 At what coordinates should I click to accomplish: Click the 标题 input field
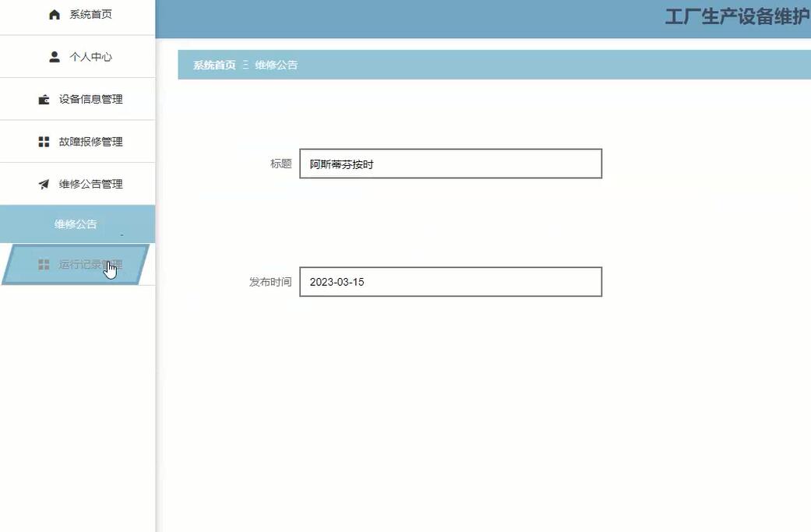pyautogui.click(x=450, y=164)
